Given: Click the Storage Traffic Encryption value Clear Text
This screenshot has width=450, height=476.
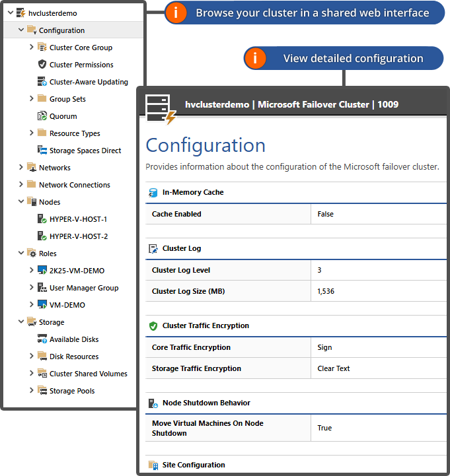Looking at the screenshot, I should click(x=333, y=368).
